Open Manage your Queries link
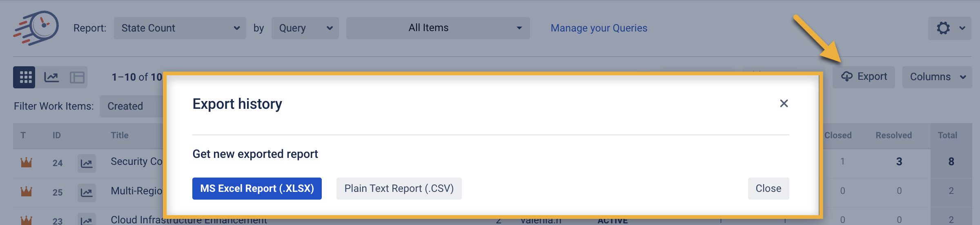980x225 pixels. 599,28
